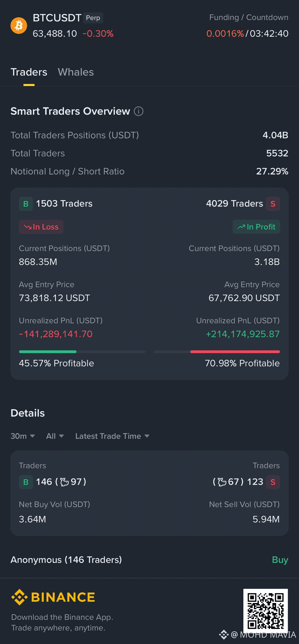This screenshot has width=299, height=644.
Task: Expand the 30m timeframe dropdown
Action: 23,436
